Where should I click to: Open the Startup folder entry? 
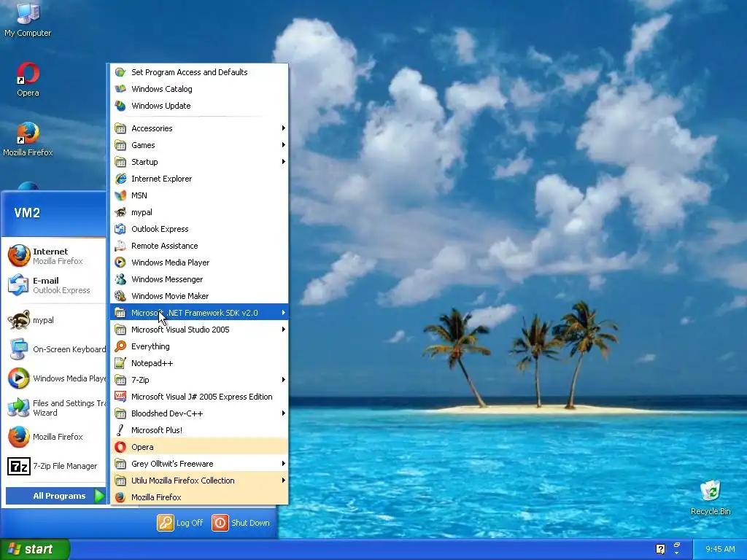click(199, 161)
